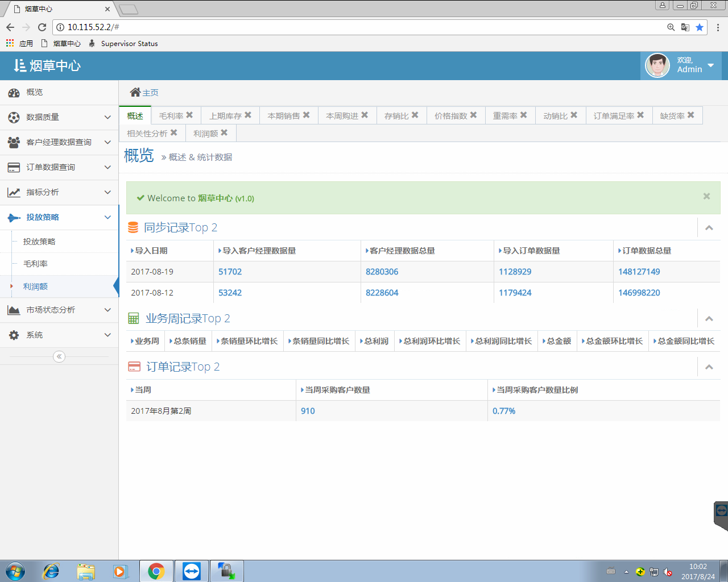Open the Admin user dropdown menu
728x582 pixels.
pyautogui.click(x=710, y=65)
